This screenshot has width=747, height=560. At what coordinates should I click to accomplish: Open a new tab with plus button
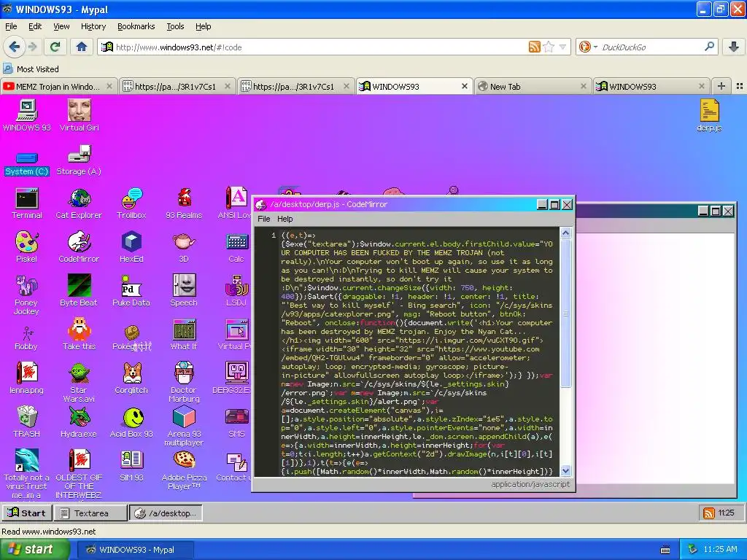tap(721, 86)
